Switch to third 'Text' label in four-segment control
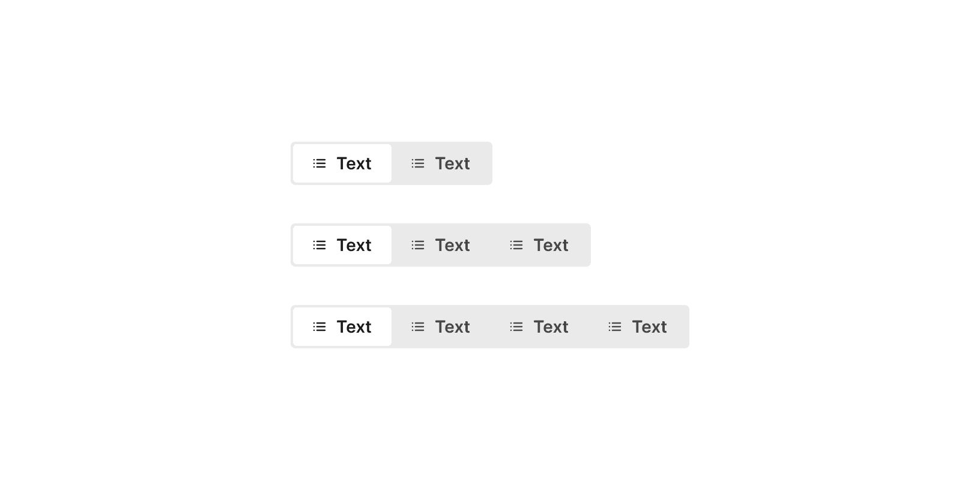 pyautogui.click(x=551, y=327)
